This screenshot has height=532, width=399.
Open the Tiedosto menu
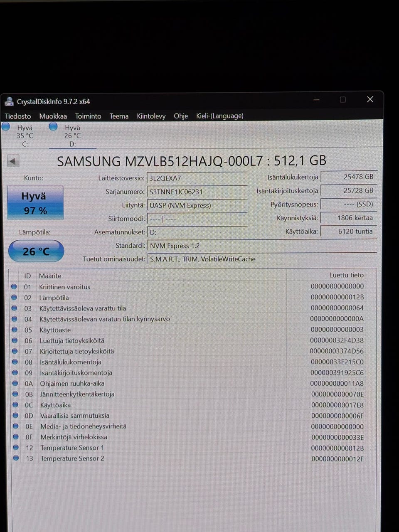18,116
